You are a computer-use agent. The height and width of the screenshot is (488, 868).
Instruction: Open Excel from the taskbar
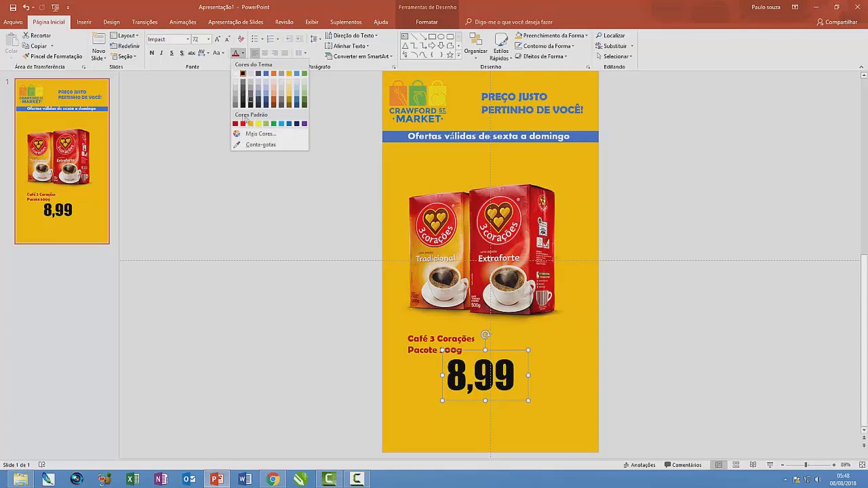point(132,479)
